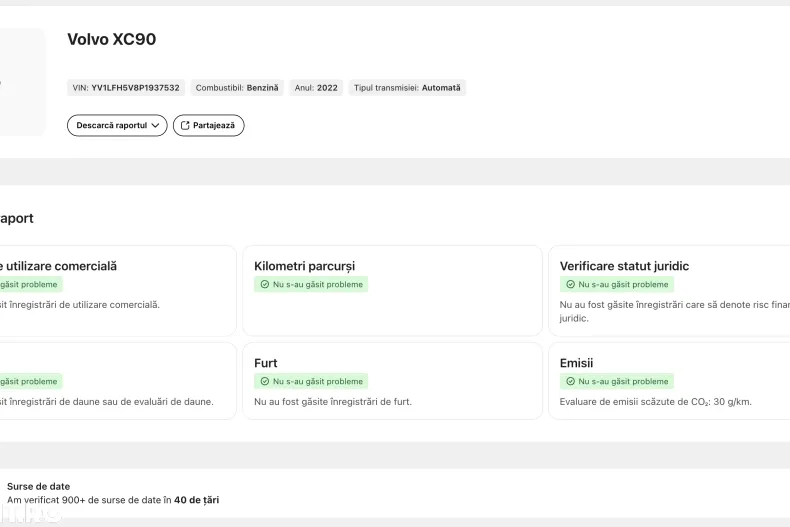Click the vehicle image thumbnail

20,82
